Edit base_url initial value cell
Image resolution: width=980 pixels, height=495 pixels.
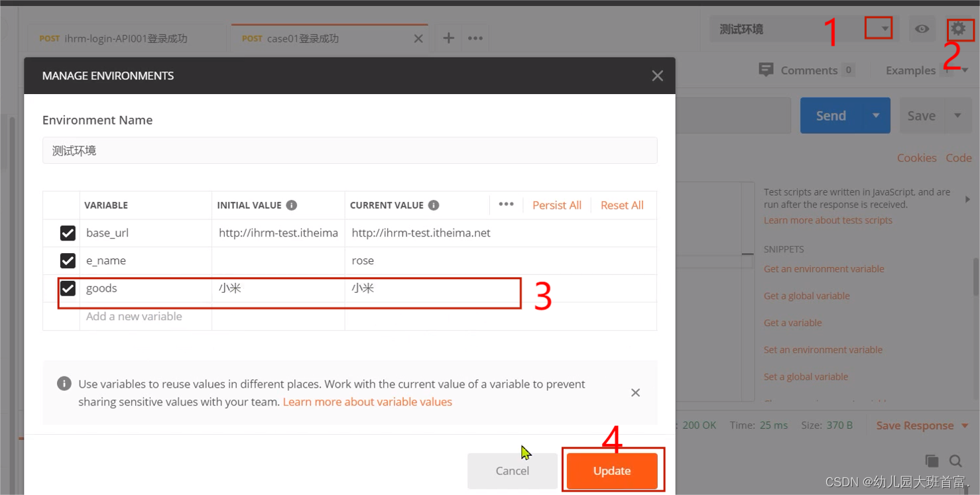278,233
